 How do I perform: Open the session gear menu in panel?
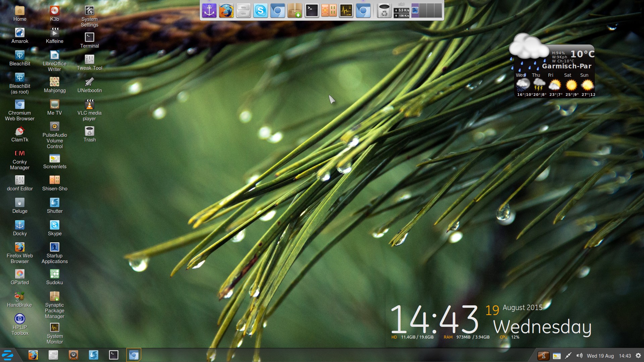[638, 356]
